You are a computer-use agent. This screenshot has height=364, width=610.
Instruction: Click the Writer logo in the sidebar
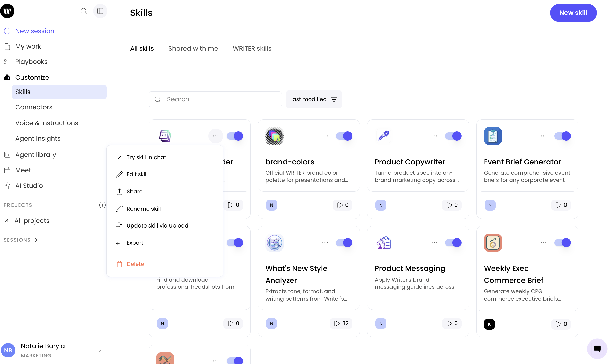(x=7, y=11)
